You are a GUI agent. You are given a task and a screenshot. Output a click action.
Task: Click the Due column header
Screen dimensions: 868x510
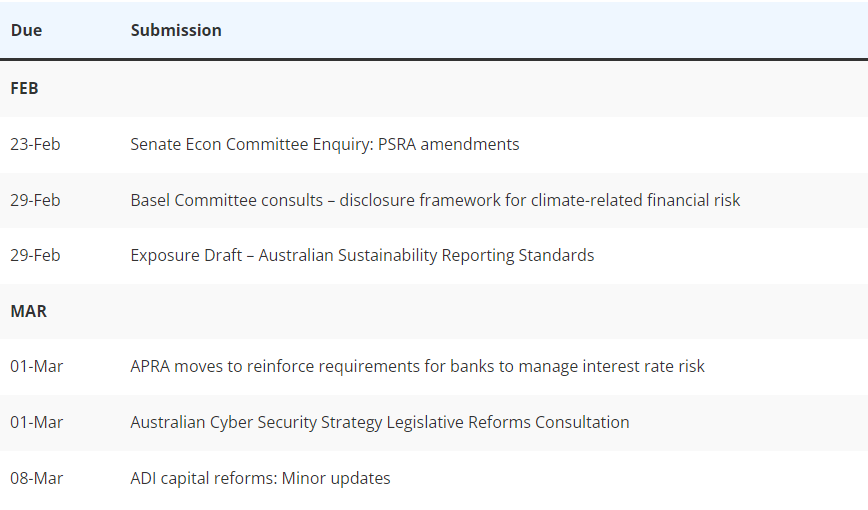point(26,30)
